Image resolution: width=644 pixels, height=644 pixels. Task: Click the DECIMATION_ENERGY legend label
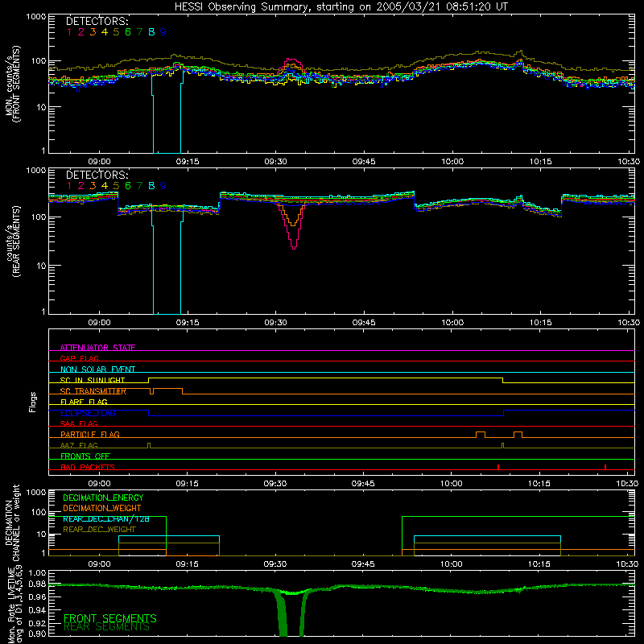(x=103, y=497)
